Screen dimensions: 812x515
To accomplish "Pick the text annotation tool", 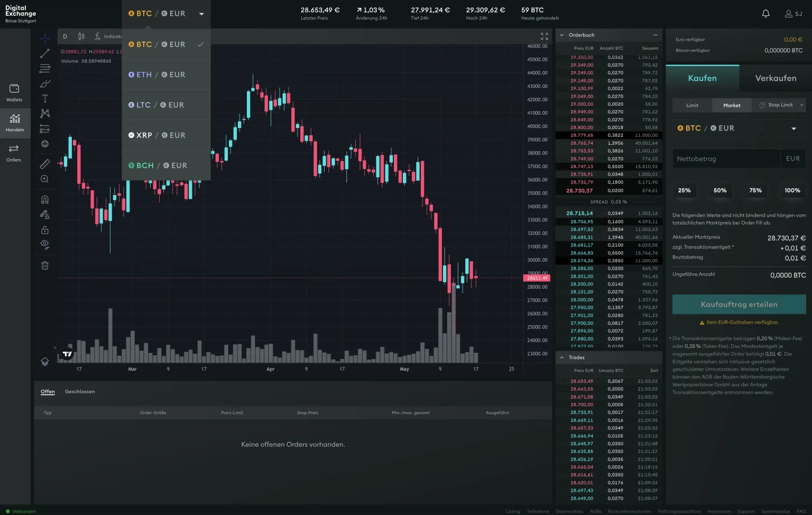I will click(x=45, y=99).
